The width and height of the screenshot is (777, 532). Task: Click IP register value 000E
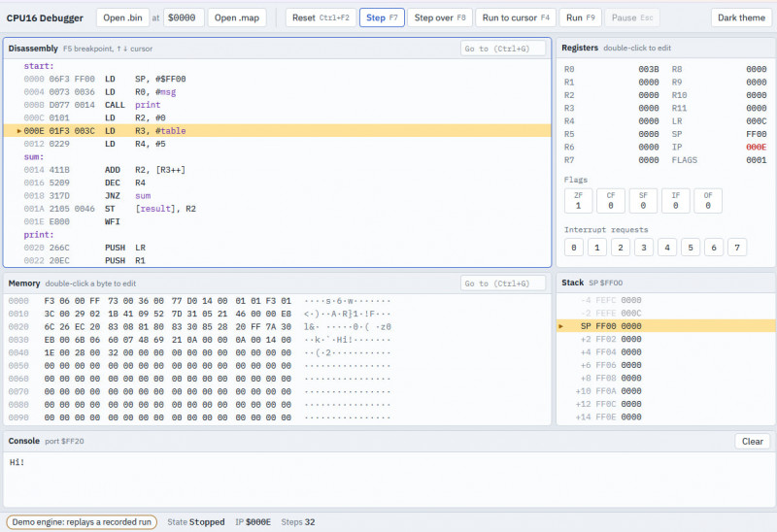757,148
